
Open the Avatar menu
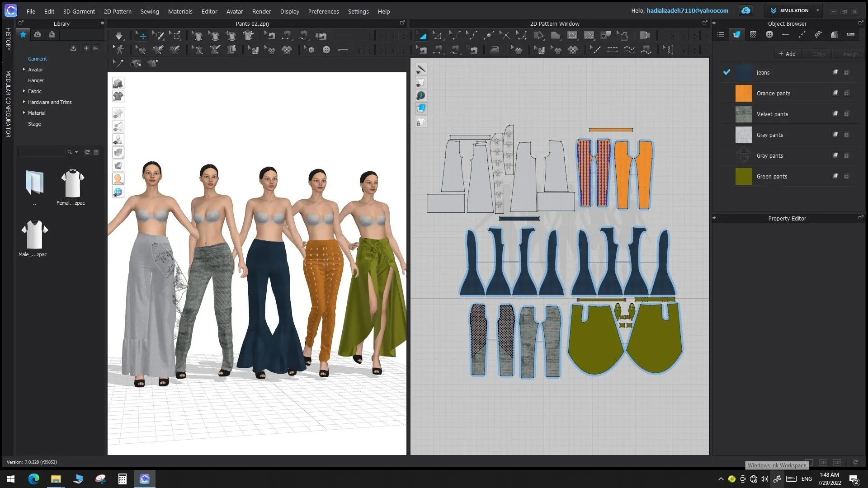[x=235, y=11]
